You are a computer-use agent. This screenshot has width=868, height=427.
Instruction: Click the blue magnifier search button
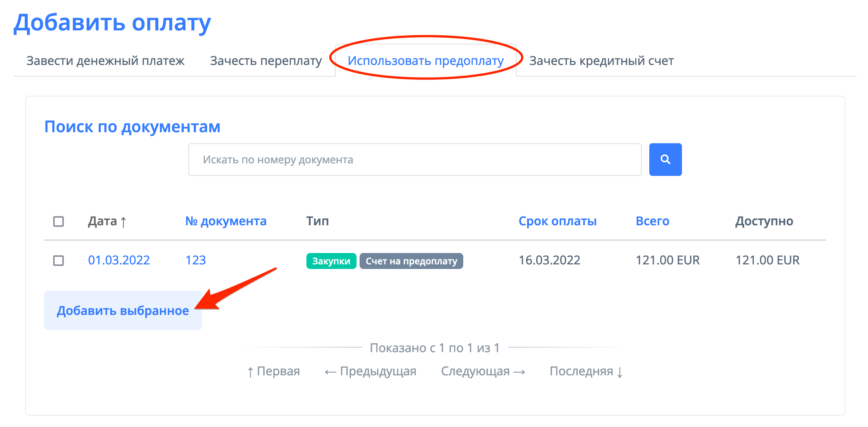(x=665, y=159)
